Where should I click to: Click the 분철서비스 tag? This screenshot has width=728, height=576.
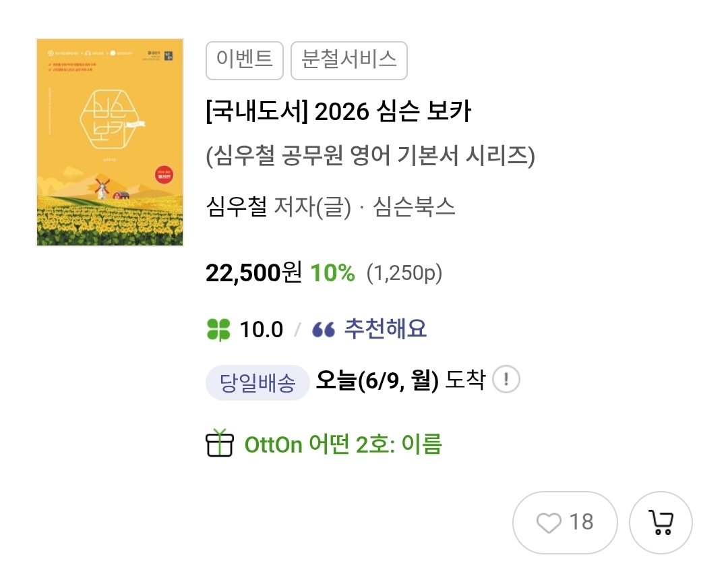pyautogui.click(x=348, y=59)
